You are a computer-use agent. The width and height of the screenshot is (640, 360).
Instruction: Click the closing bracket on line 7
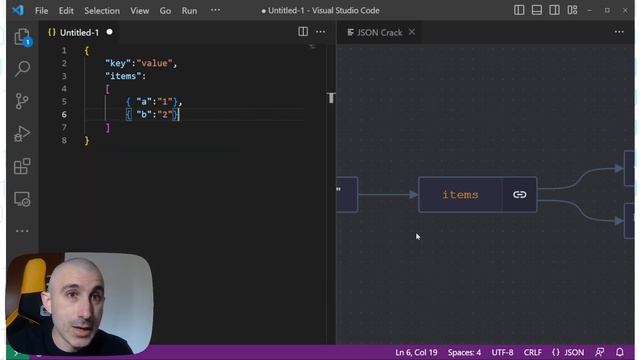(x=107, y=128)
